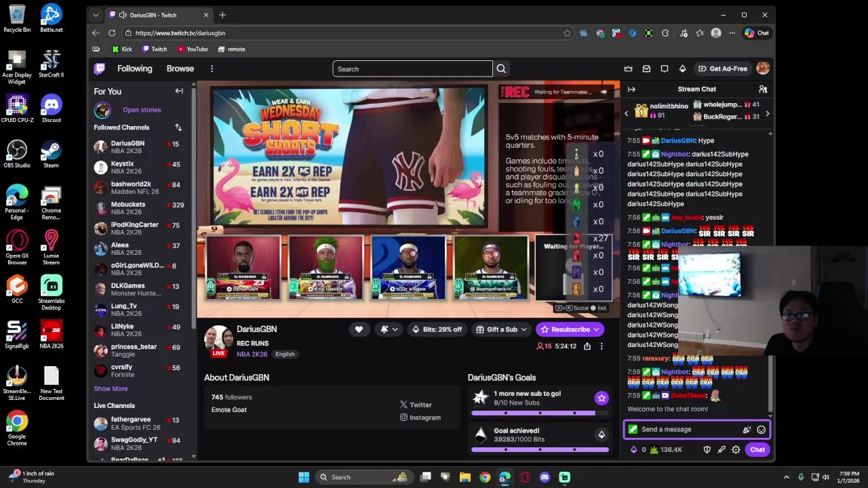
Task: Open Steam desktop shortcut
Action: 51,154
